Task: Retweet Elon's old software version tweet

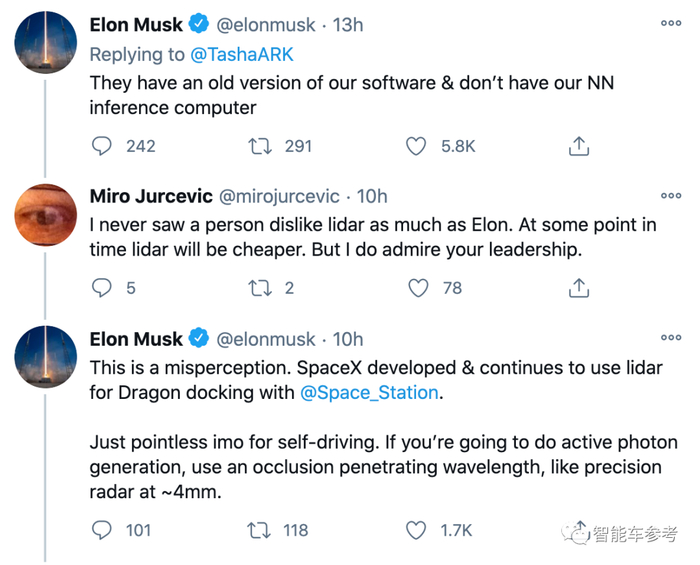Action: coord(259,146)
